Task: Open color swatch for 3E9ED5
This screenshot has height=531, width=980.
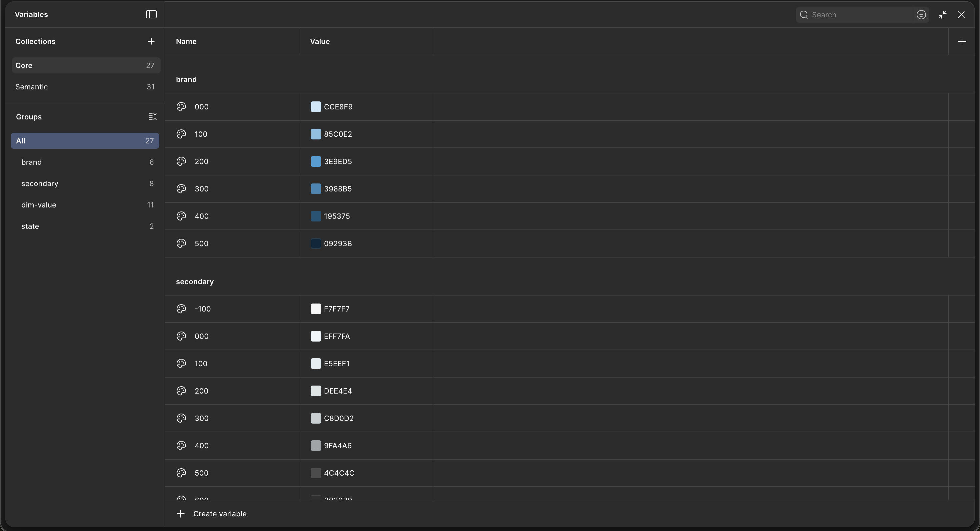Action: click(316, 162)
